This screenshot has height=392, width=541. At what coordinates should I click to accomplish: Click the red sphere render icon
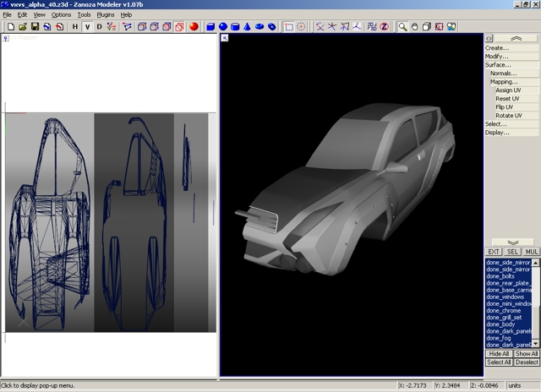[193, 26]
